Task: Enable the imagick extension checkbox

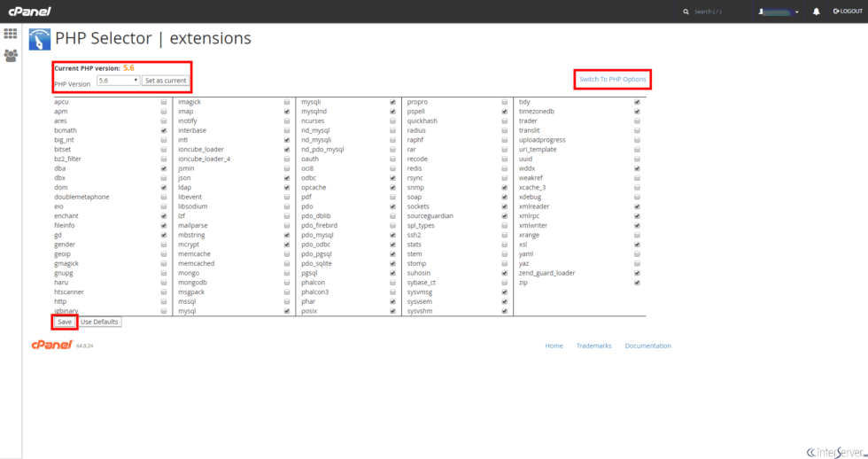Action: [x=287, y=102]
